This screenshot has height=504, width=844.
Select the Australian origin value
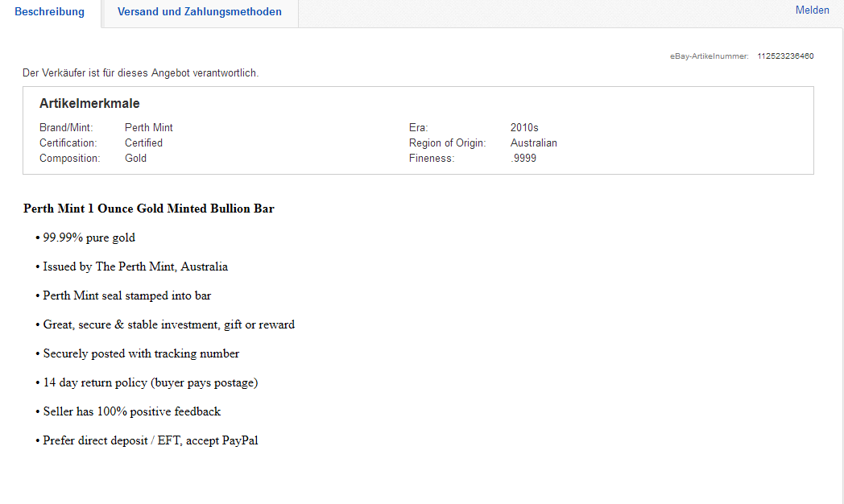(533, 143)
